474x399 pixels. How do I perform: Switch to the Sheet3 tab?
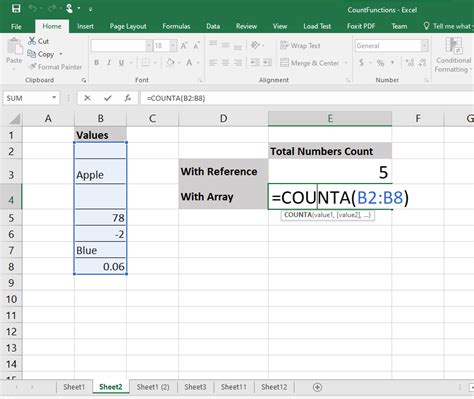click(195, 387)
